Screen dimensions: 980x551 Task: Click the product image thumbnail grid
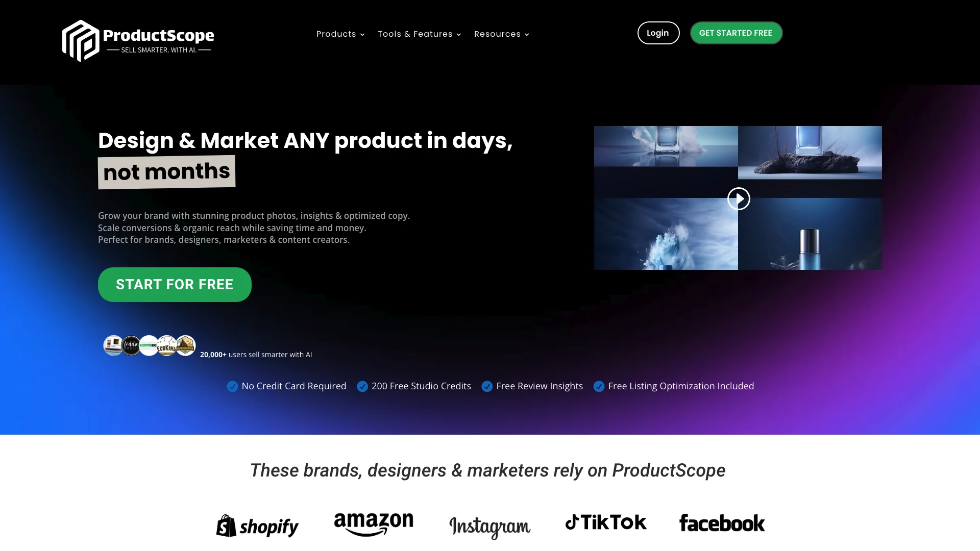[x=738, y=198]
